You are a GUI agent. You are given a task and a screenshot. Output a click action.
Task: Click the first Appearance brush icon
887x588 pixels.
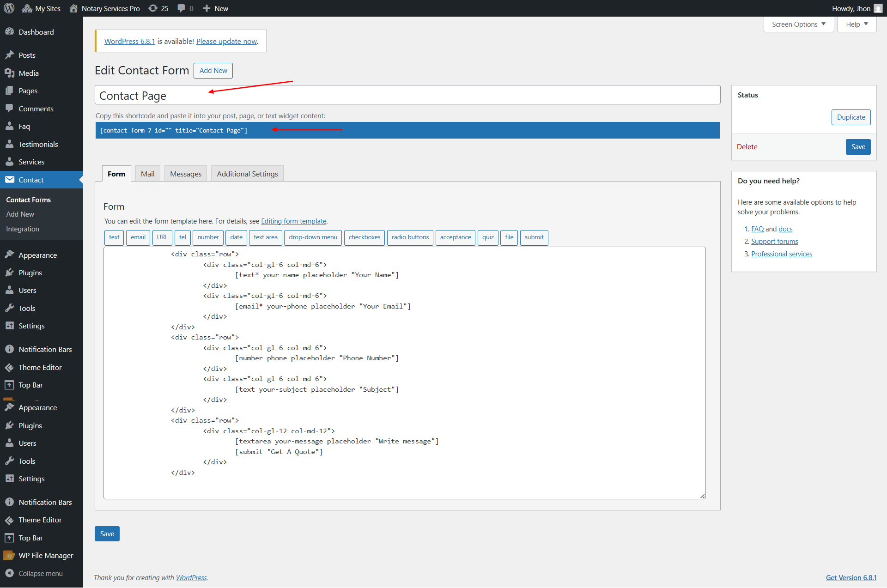pos(9,255)
